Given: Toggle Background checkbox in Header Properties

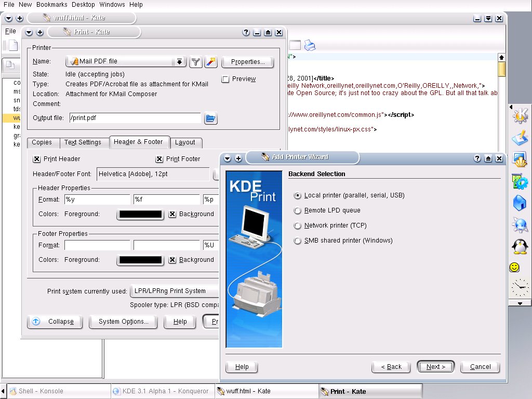Looking at the screenshot, I should [x=172, y=214].
